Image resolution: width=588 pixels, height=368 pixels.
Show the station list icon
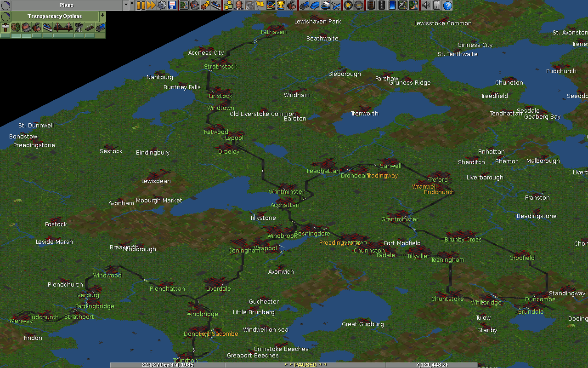[x=216, y=6]
